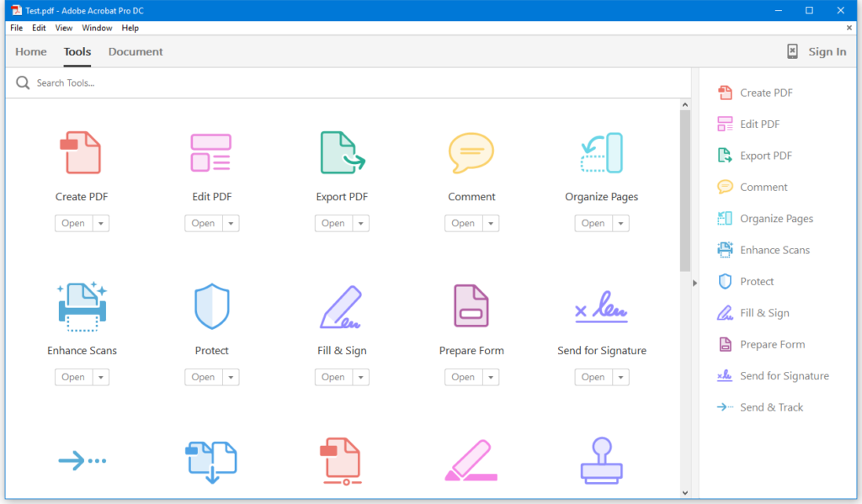Expand the dropdown arrow next to Create PDF Open
Viewport: 862px width, 504px height.
tap(101, 223)
